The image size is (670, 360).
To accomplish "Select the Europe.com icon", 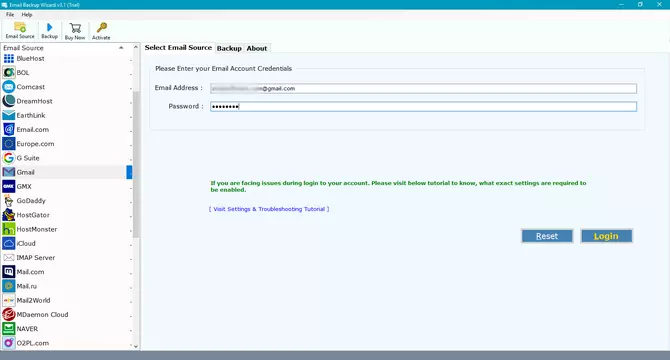I will click(9, 143).
